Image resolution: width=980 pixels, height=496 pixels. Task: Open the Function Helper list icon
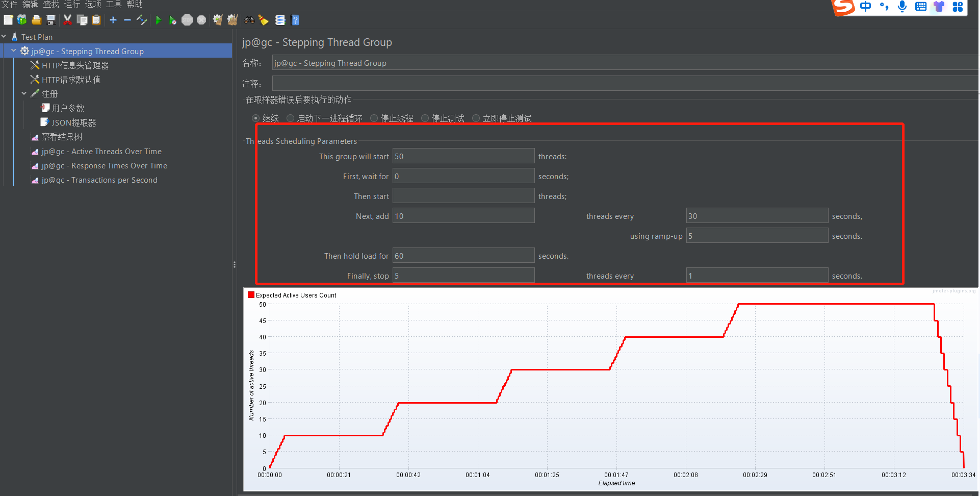(280, 20)
